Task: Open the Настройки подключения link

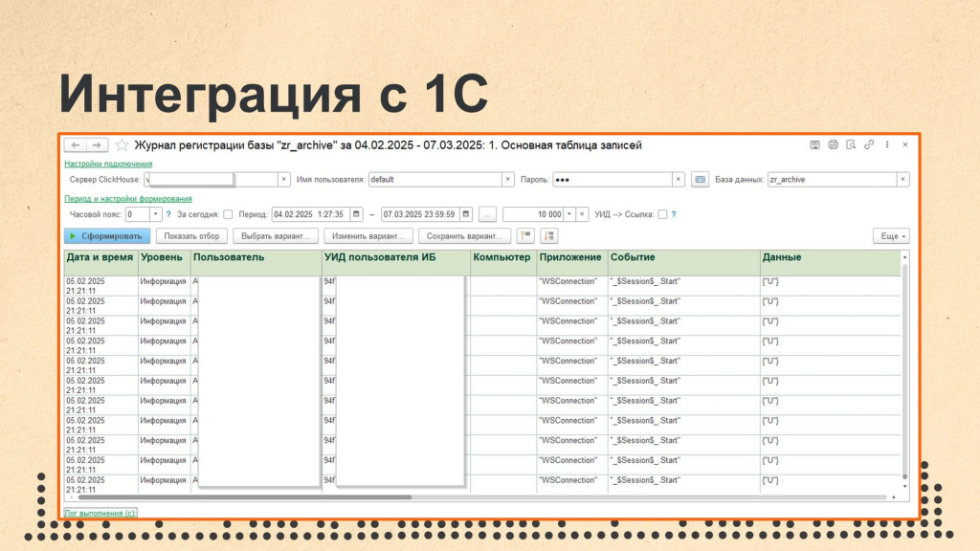Action: click(108, 164)
